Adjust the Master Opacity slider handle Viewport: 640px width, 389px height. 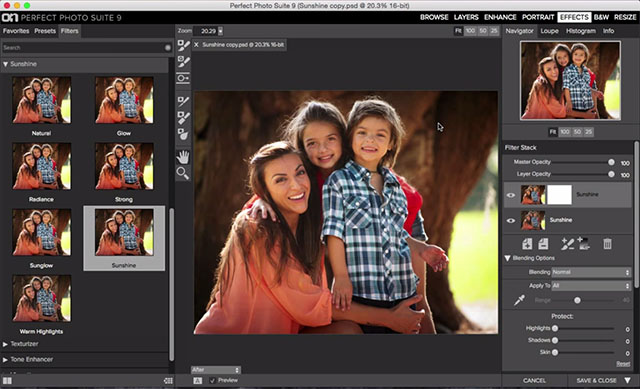(611, 162)
